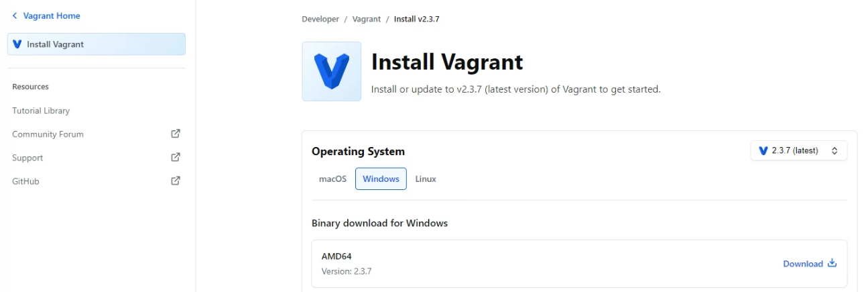Click the Vagrant icon inside version selector
The image size is (868, 292).
(x=763, y=151)
